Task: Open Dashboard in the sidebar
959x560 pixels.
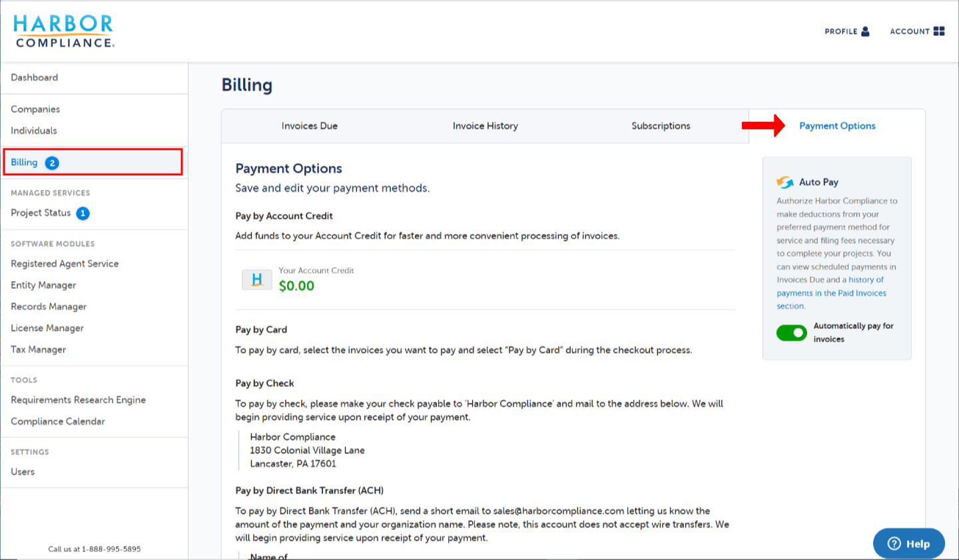Action: pyautogui.click(x=35, y=78)
